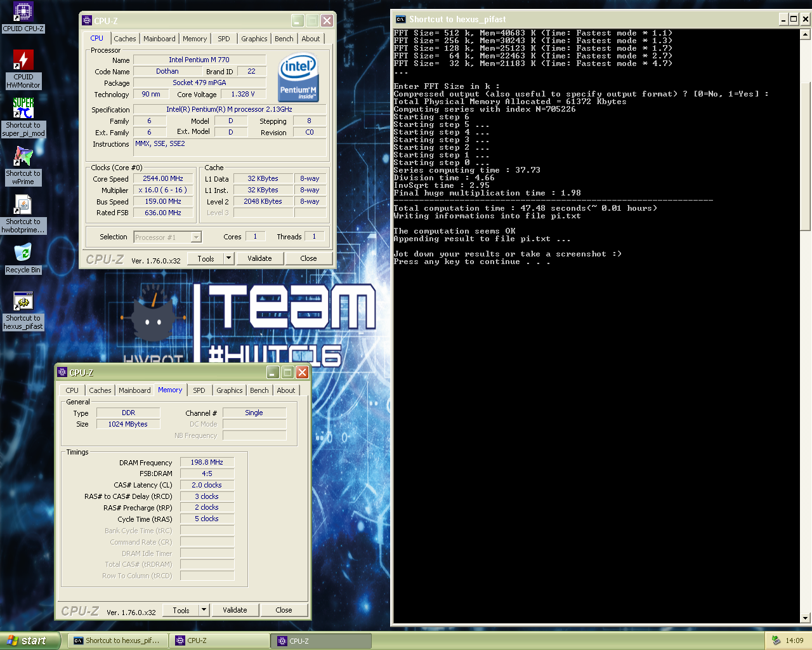Click the DRAM Frequency 198.8 MHz field
Image resolution: width=812 pixels, height=650 pixels.
click(207, 462)
